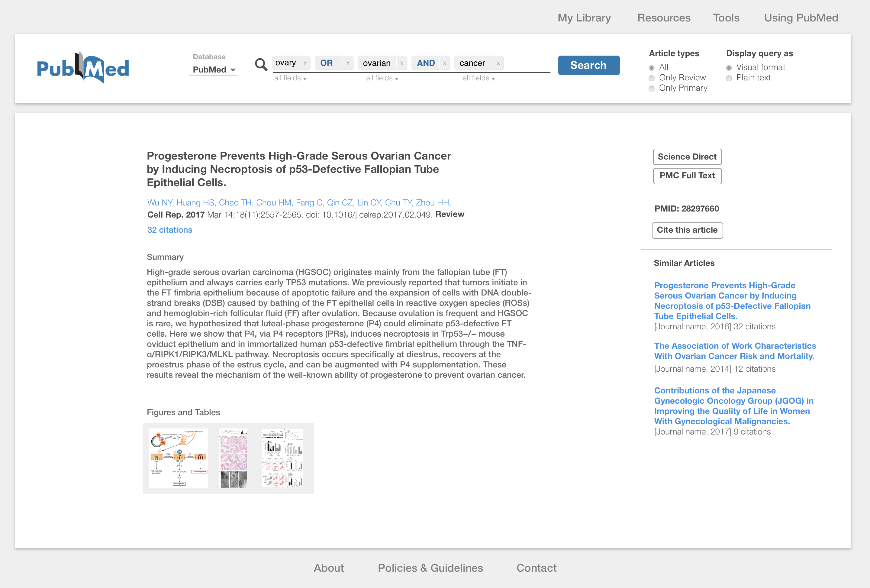The width and height of the screenshot is (870, 588).
Task: Expand 'all fields' dropdown under ovary
Action: [291, 78]
